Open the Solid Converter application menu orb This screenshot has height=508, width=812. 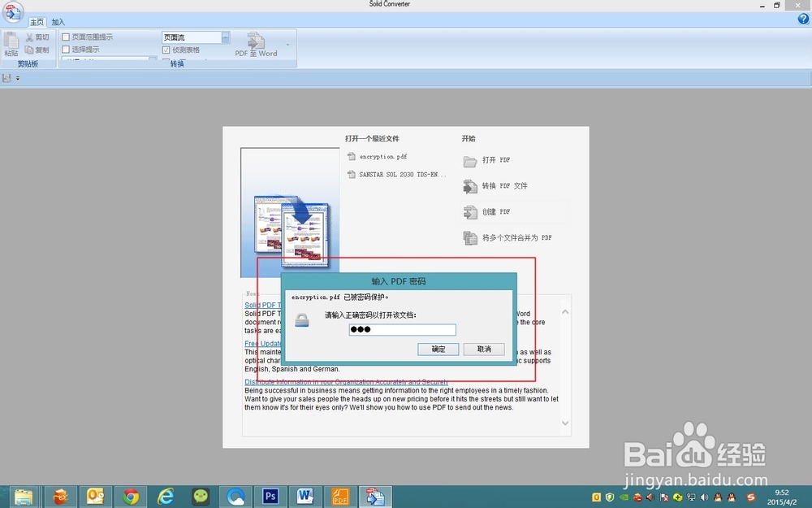click(12, 11)
